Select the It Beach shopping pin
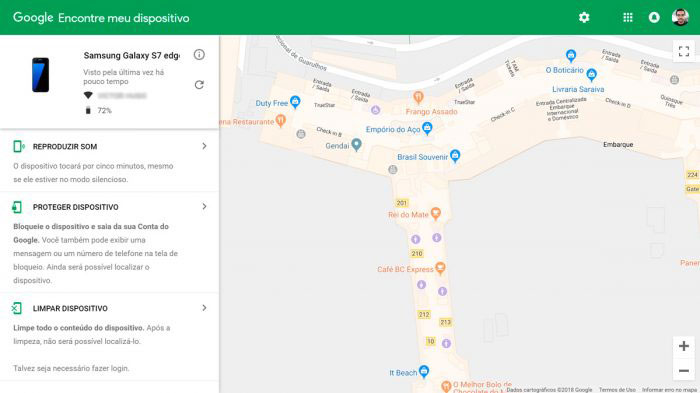Image resolution: width=700 pixels, height=393 pixels. 424,371
